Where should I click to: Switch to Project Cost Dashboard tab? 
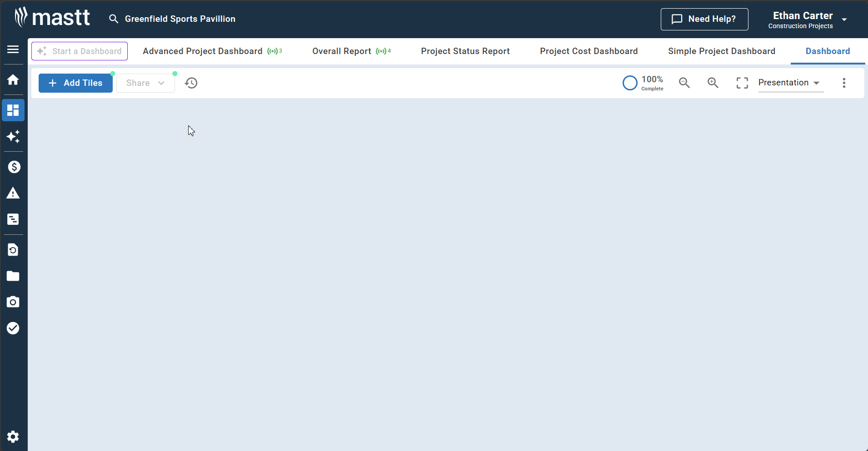[589, 51]
